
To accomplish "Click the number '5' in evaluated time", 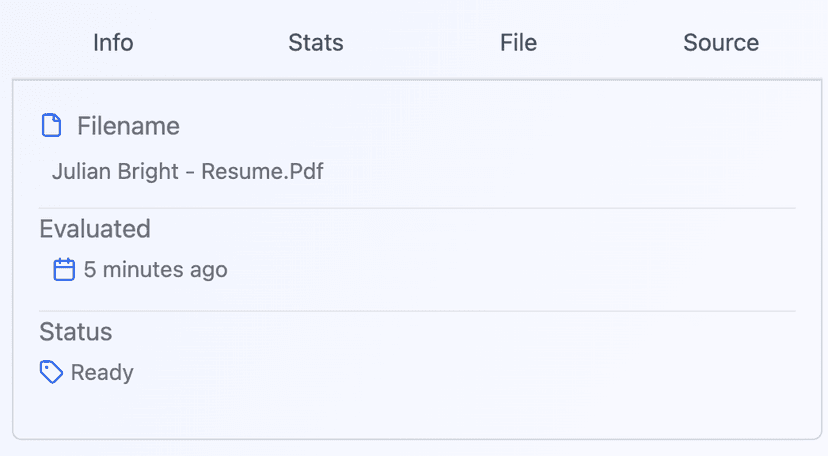I will coord(89,270).
